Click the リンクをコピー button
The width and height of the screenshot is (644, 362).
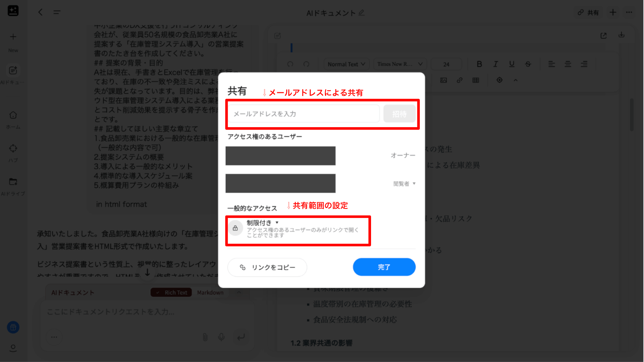[267, 267]
